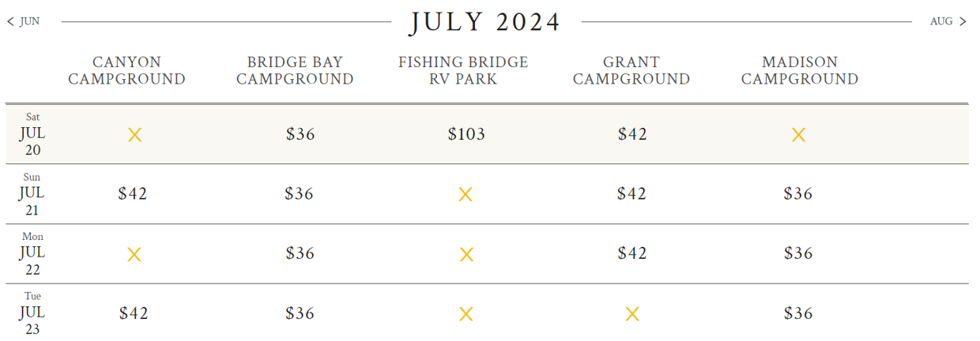The image size is (980, 341).
Task: Select $42 Canyon Campground rate on Jul 21
Action: (133, 193)
